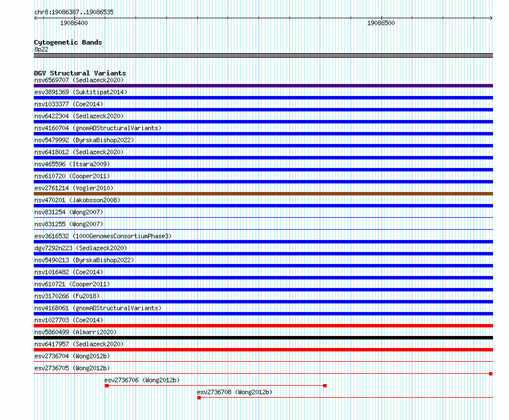The image size is (509, 420).
Task: Click the end marker of esv2736705
Action: (491, 374)
